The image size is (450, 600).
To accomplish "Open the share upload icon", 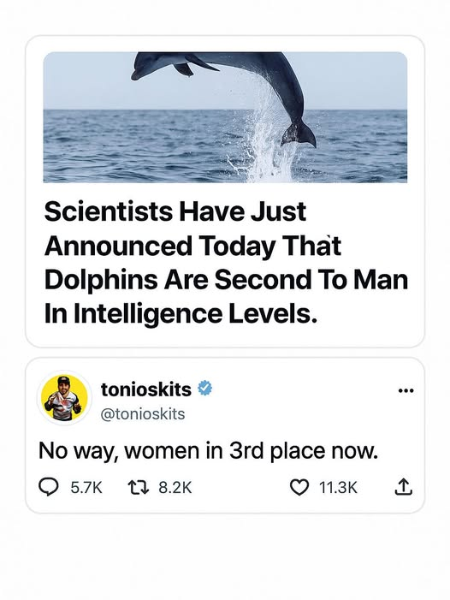I will [x=403, y=487].
